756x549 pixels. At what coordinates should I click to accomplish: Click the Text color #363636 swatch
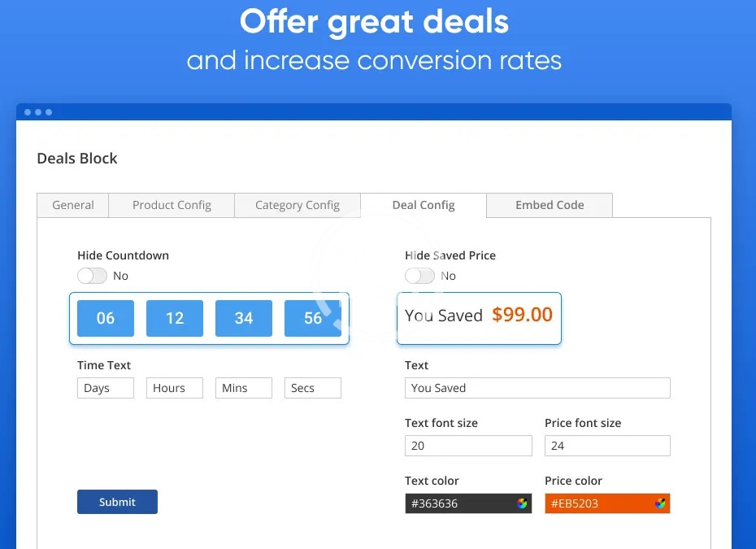tap(459, 503)
